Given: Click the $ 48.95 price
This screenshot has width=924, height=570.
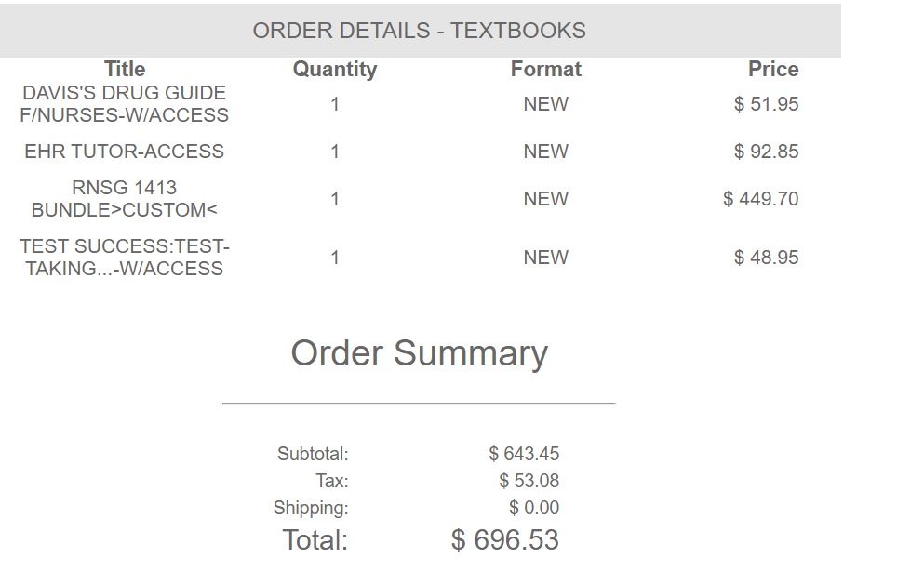Looking at the screenshot, I should [766, 258].
